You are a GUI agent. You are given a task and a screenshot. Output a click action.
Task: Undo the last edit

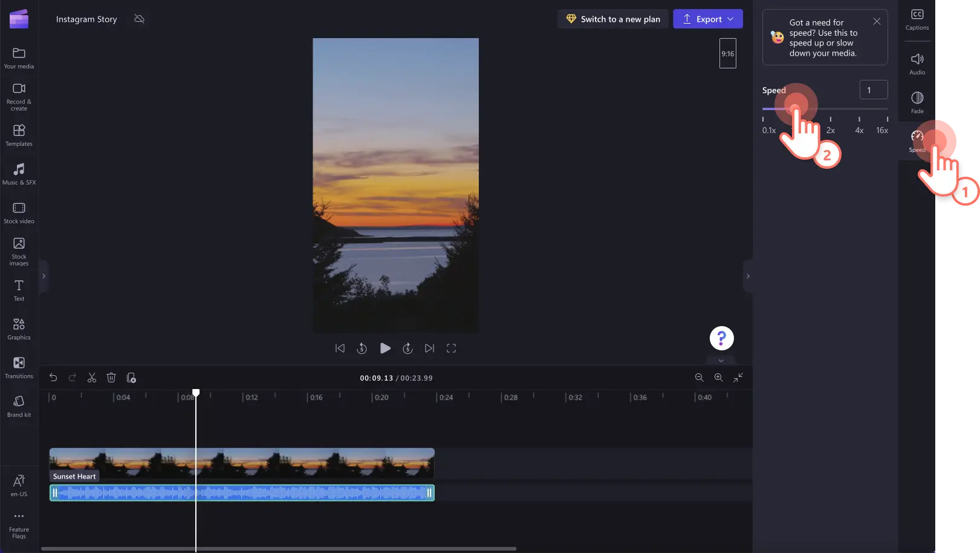53,378
